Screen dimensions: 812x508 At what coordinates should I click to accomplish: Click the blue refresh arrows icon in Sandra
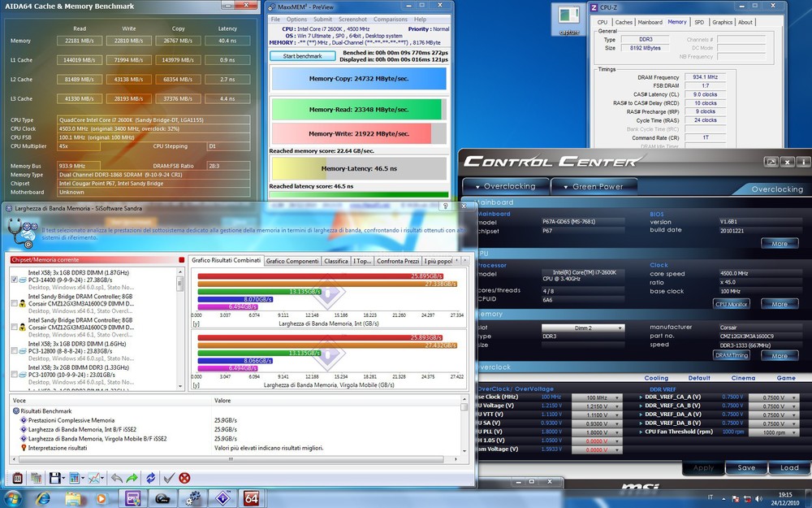(x=151, y=478)
